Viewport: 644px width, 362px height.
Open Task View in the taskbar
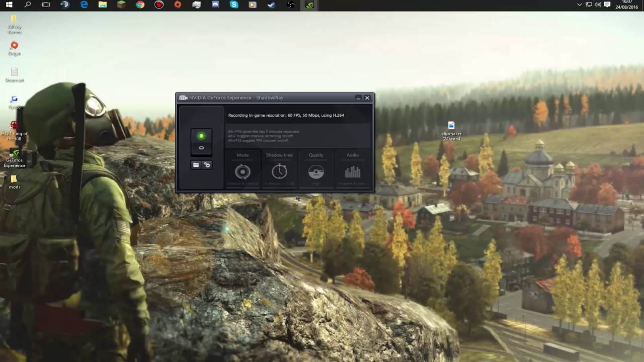point(46,5)
